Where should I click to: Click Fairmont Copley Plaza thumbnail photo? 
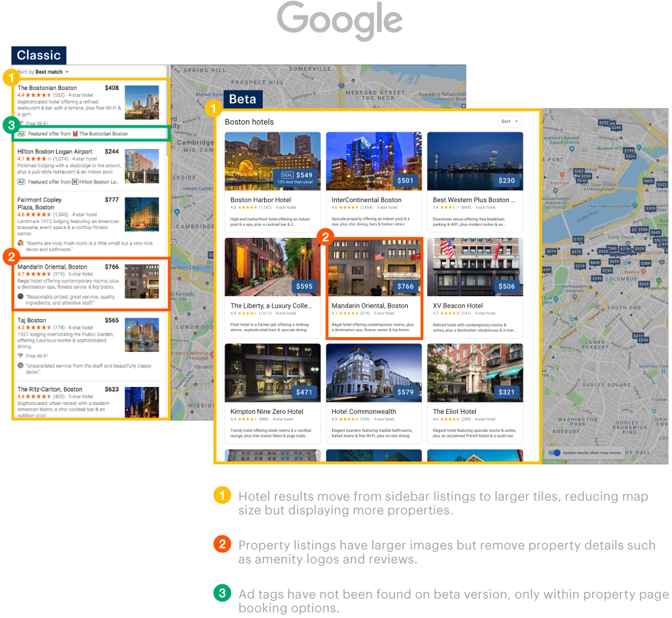[x=142, y=214]
